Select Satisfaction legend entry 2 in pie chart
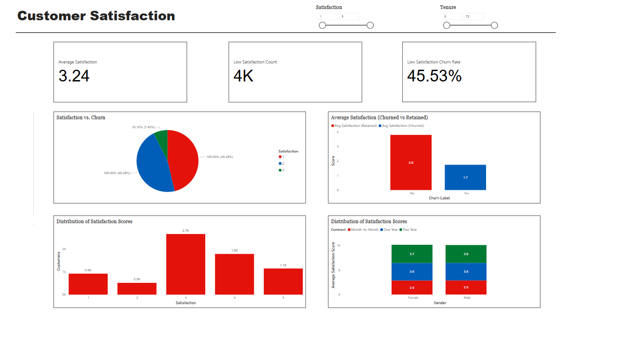This screenshot has height=364, width=631. point(281,163)
